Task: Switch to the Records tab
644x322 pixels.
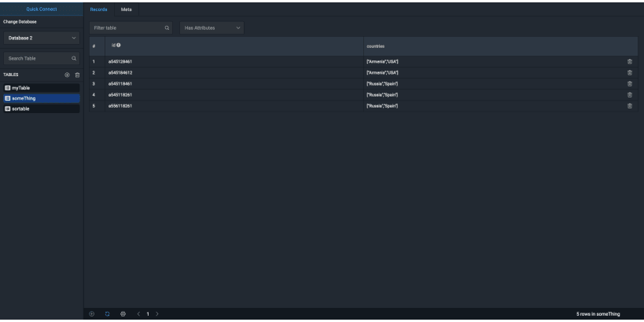Action: (x=98, y=9)
